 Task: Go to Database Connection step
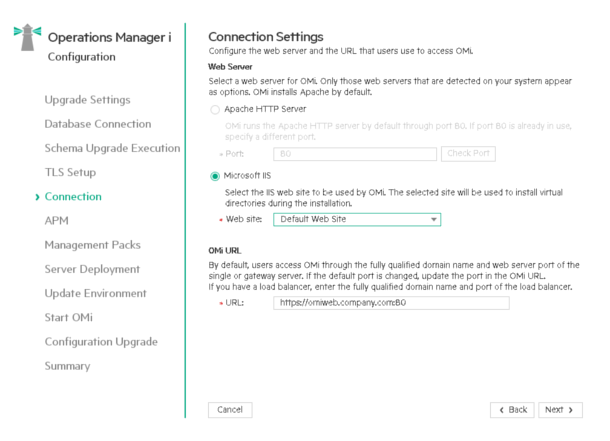(x=98, y=124)
